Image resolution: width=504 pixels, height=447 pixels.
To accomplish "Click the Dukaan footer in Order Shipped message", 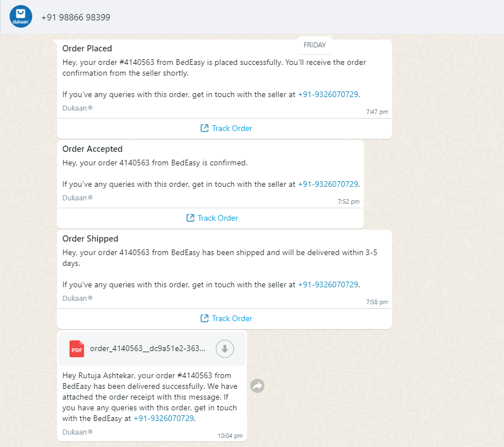I will tap(77, 299).
